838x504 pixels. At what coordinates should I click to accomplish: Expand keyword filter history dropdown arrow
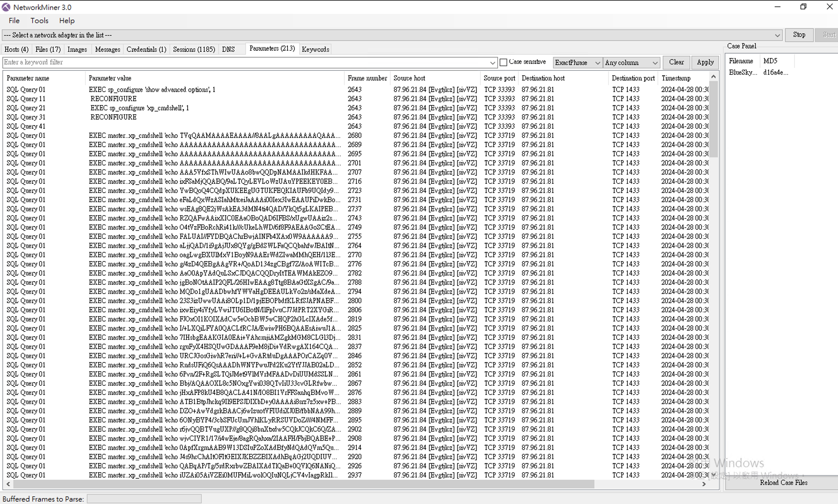tap(493, 63)
